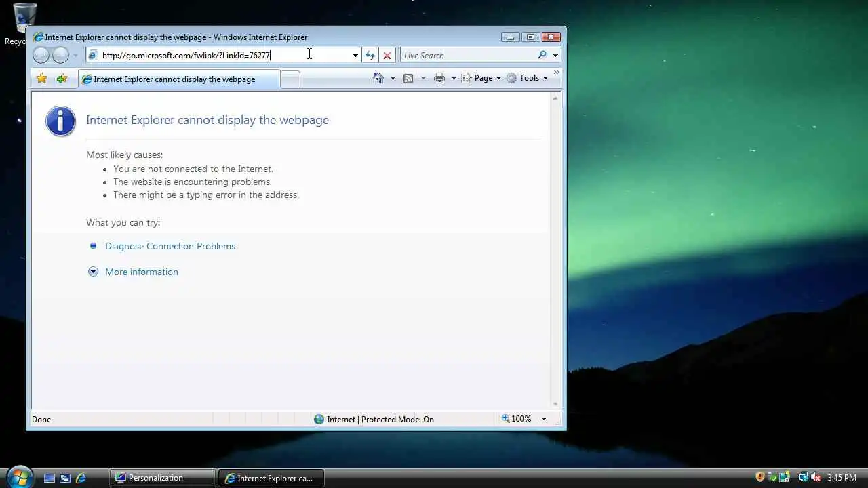Screen dimensions: 868x488
Task: Click the 'Most likely causes:' text
Action: click(x=125, y=155)
